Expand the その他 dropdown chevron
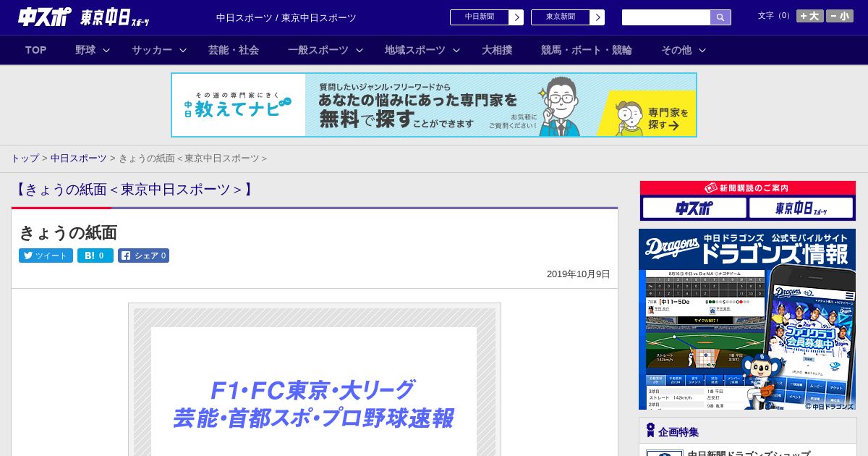This screenshot has height=456, width=868. (702, 50)
